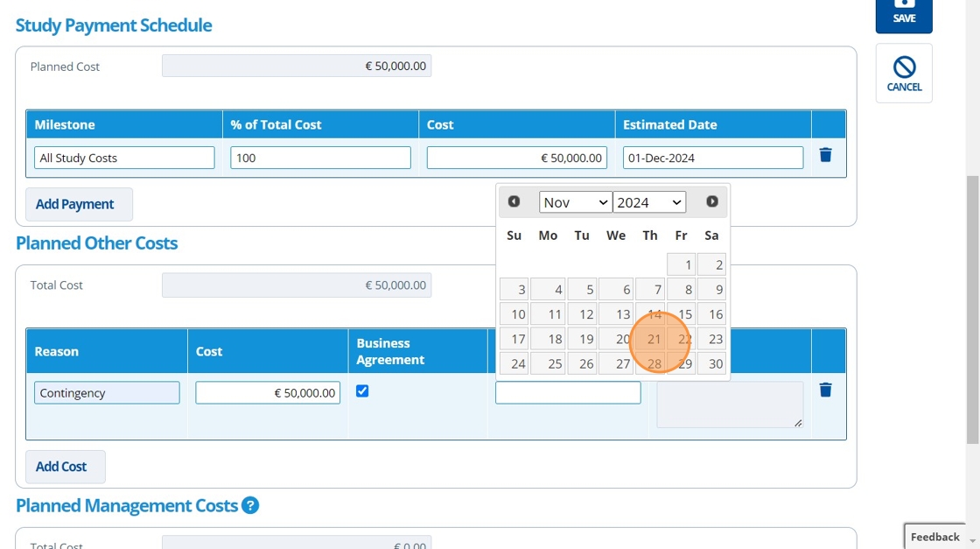The width and height of the screenshot is (980, 549).
Task: Click Planned Cost value field in Study Payment
Action: pyautogui.click(x=297, y=66)
